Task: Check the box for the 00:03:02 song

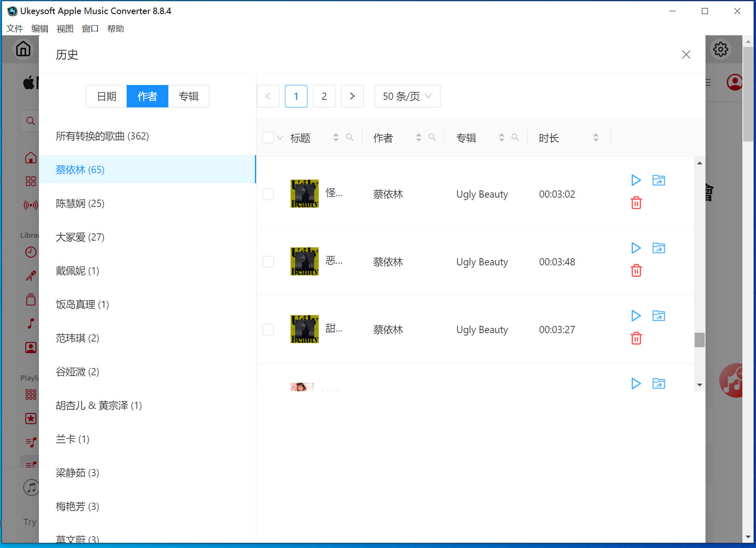Action: click(268, 194)
